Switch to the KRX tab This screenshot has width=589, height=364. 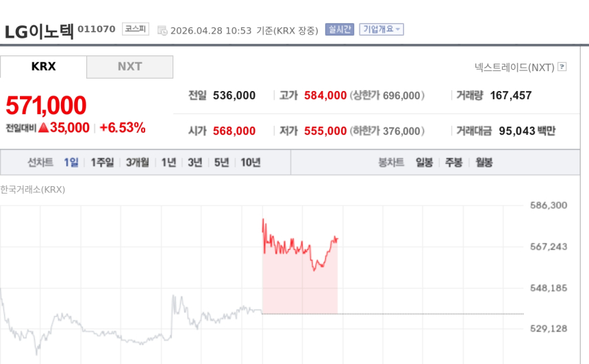click(43, 66)
